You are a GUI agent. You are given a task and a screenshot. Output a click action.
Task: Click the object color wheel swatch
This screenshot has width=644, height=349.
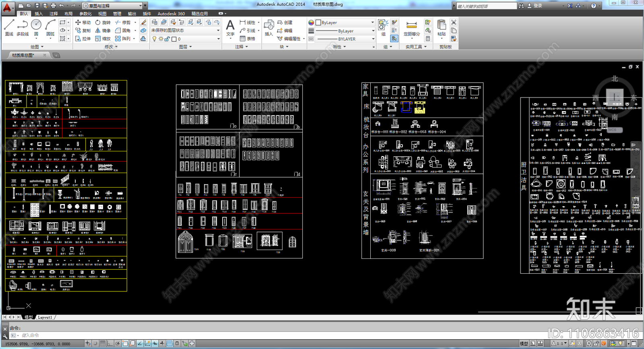(x=311, y=23)
